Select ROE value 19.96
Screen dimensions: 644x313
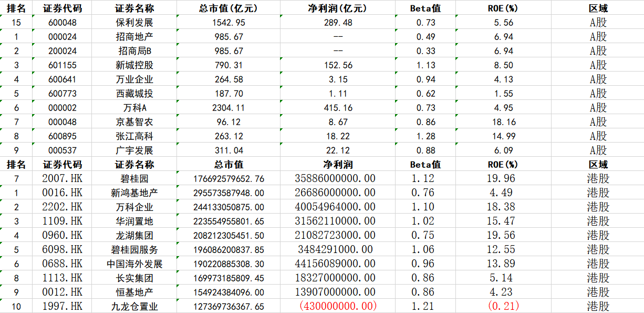[500, 179]
